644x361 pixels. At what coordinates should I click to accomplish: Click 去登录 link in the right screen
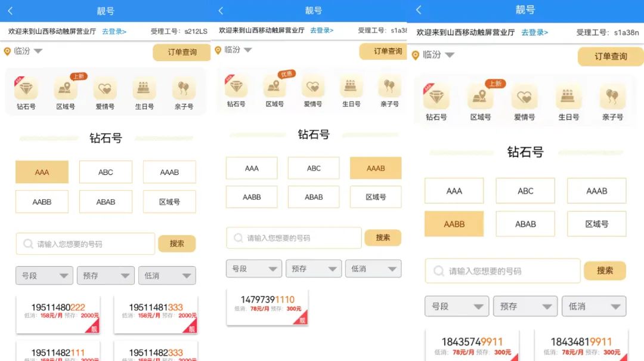click(x=534, y=32)
